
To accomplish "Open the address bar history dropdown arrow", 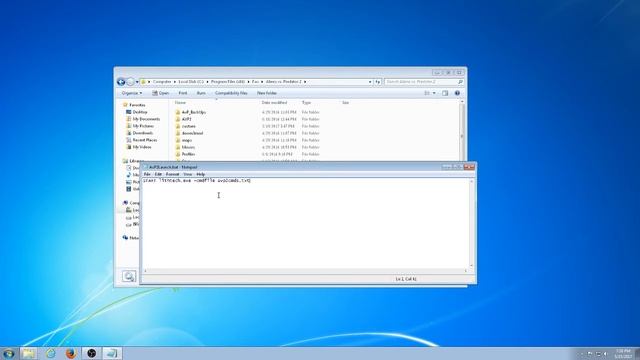I will pyautogui.click(x=370, y=82).
